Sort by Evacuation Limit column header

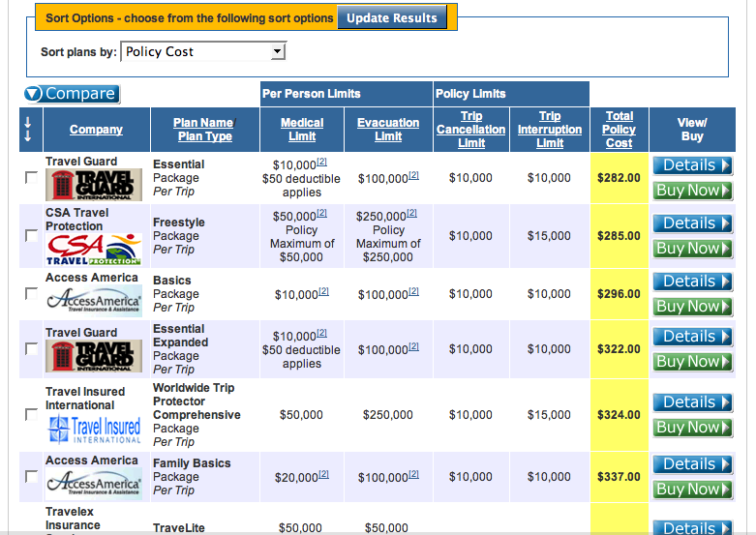pyautogui.click(x=388, y=130)
